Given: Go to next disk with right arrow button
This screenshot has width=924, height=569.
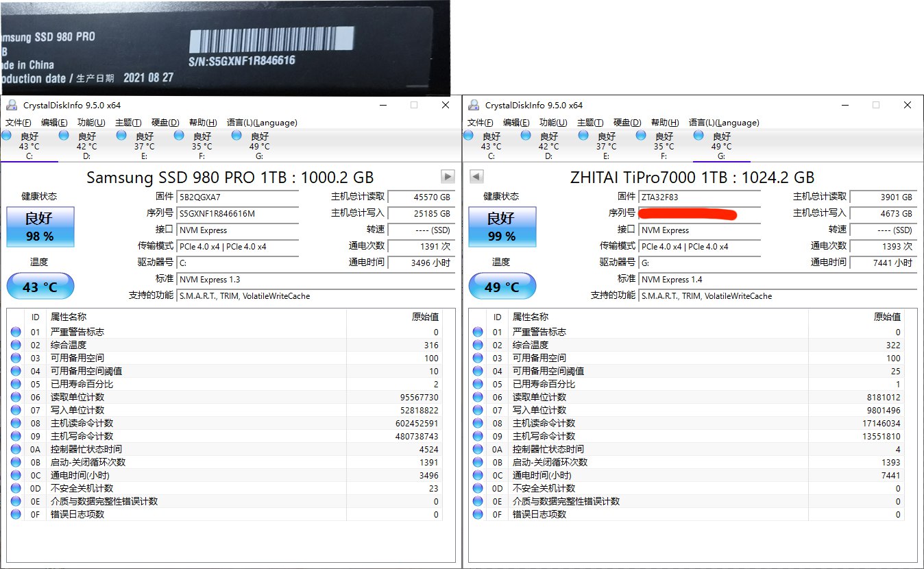Looking at the screenshot, I should tap(448, 177).
